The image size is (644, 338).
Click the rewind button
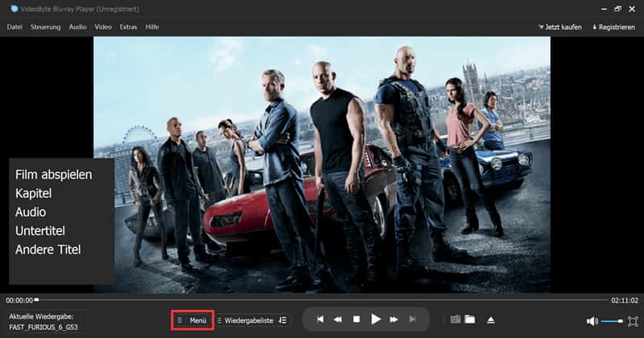[x=337, y=319]
